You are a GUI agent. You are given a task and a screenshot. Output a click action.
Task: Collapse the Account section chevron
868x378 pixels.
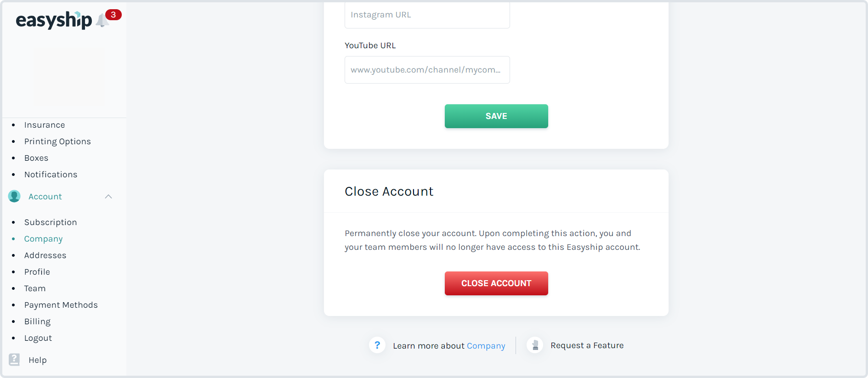coord(108,197)
